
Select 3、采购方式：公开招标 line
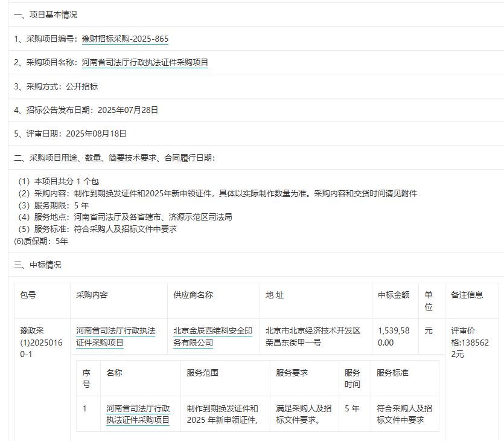click(x=56, y=86)
